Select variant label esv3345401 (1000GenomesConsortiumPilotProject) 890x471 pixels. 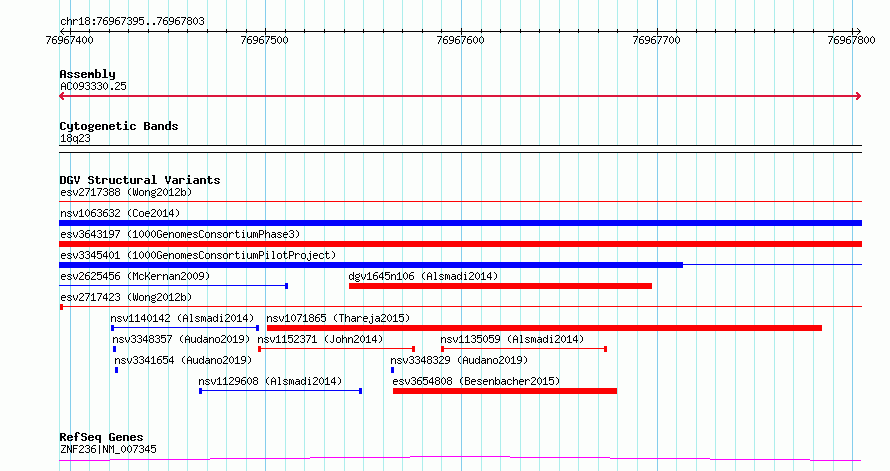pos(198,255)
